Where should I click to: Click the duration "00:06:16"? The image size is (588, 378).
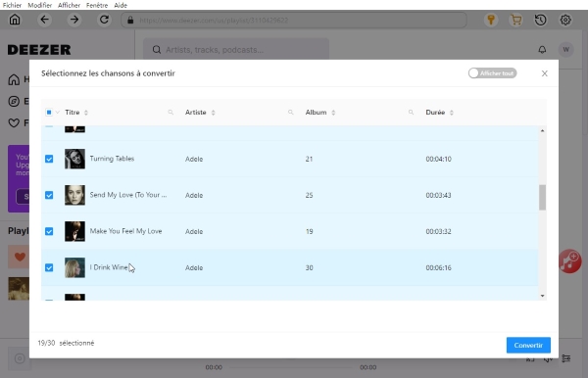pos(438,268)
